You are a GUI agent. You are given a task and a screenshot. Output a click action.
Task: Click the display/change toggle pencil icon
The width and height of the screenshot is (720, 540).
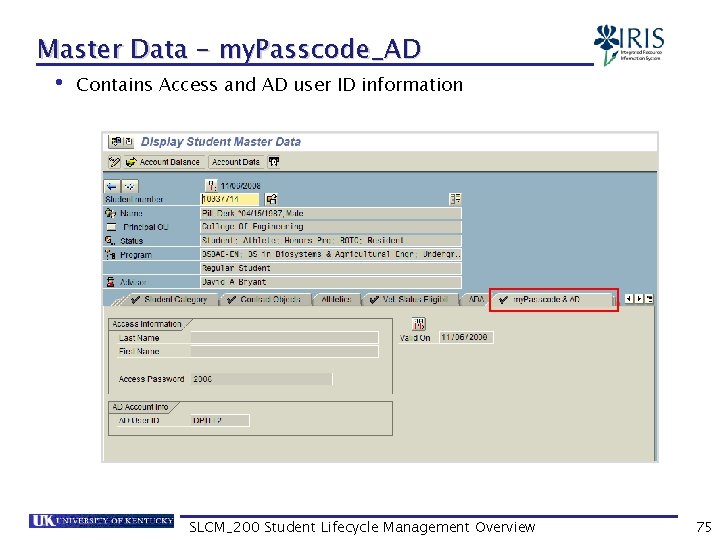[114, 162]
